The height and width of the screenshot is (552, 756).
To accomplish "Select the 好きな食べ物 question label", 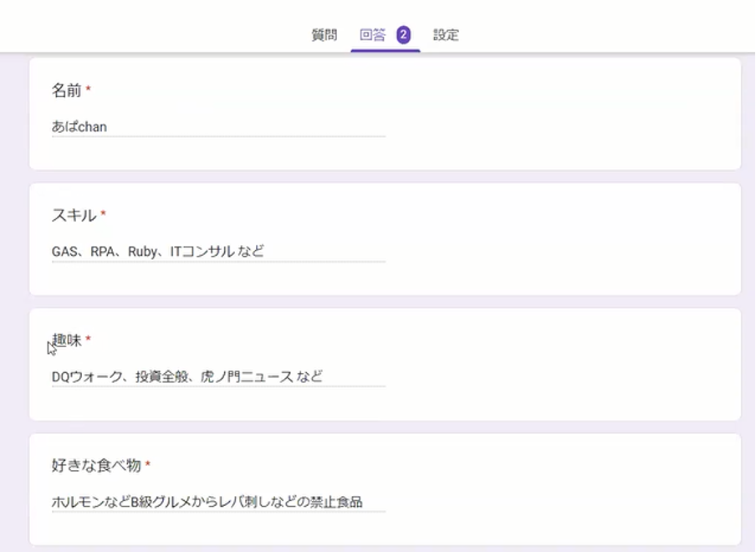I will point(96,465).
